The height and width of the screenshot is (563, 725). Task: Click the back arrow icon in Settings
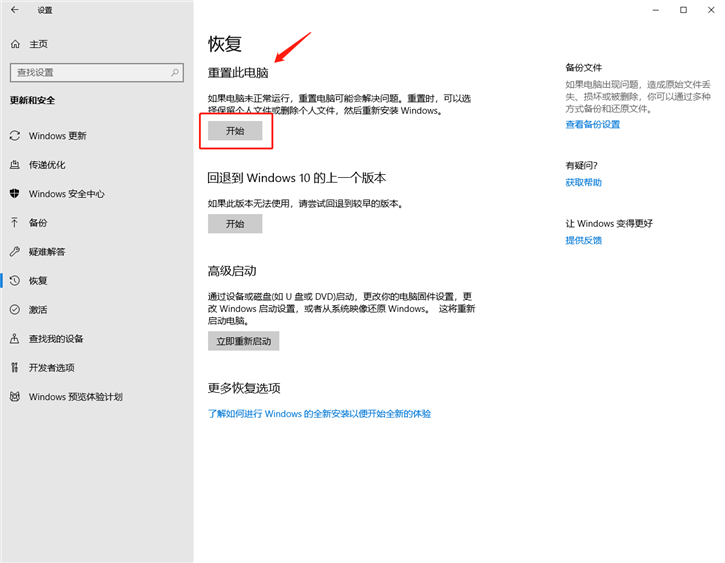15,10
